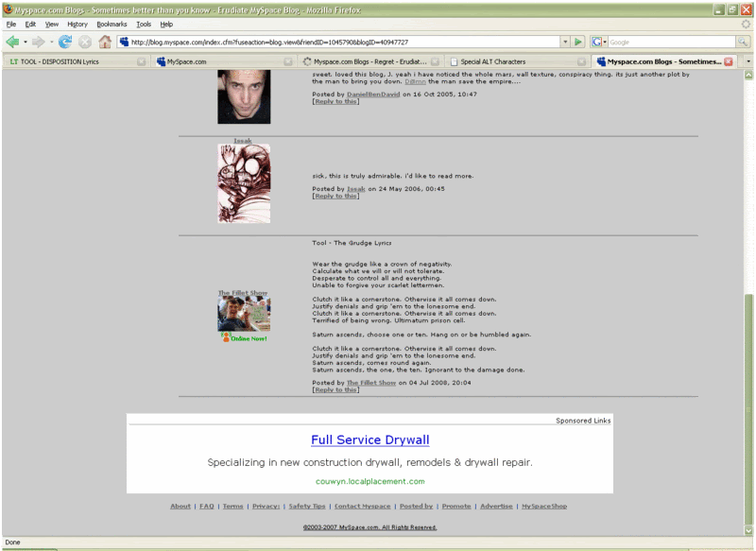The height and width of the screenshot is (551, 756).
Task: Switch to the MySpace.com tab
Action: (x=224, y=61)
